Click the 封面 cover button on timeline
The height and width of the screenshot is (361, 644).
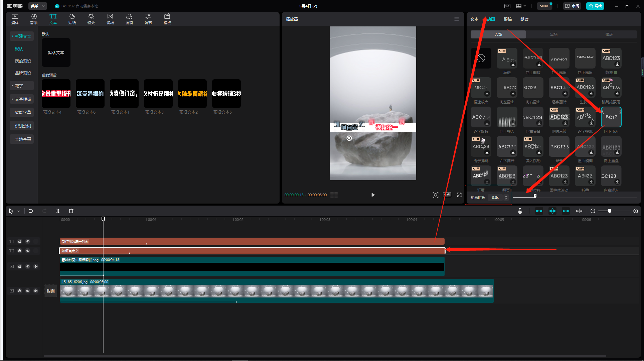tap(51, 291)
